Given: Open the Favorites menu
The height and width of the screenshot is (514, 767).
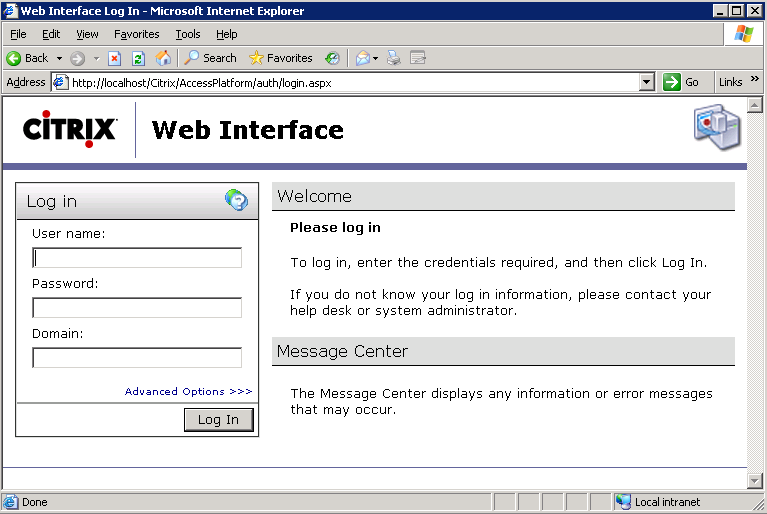Looking at the screenshot, I should coord(136,34).
